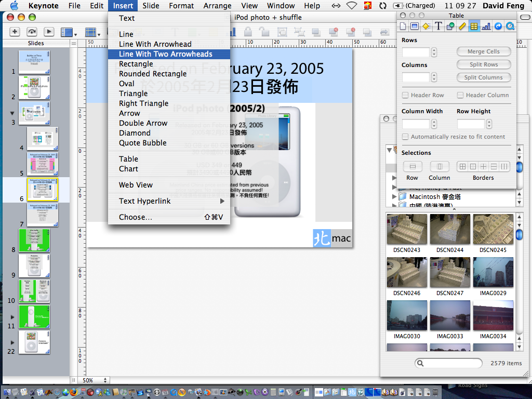Choose the Choose… menu item

point(169,217)
